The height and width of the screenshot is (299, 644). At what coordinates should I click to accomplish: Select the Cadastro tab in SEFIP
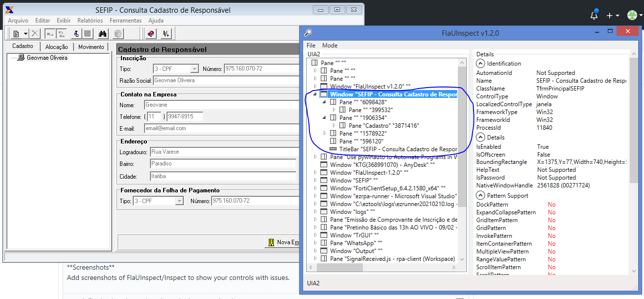pos(23,46)
